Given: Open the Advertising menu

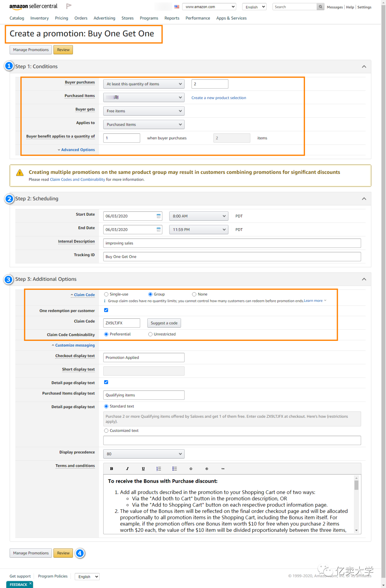Looking at the screenshot, I should [x=104, y=18].
